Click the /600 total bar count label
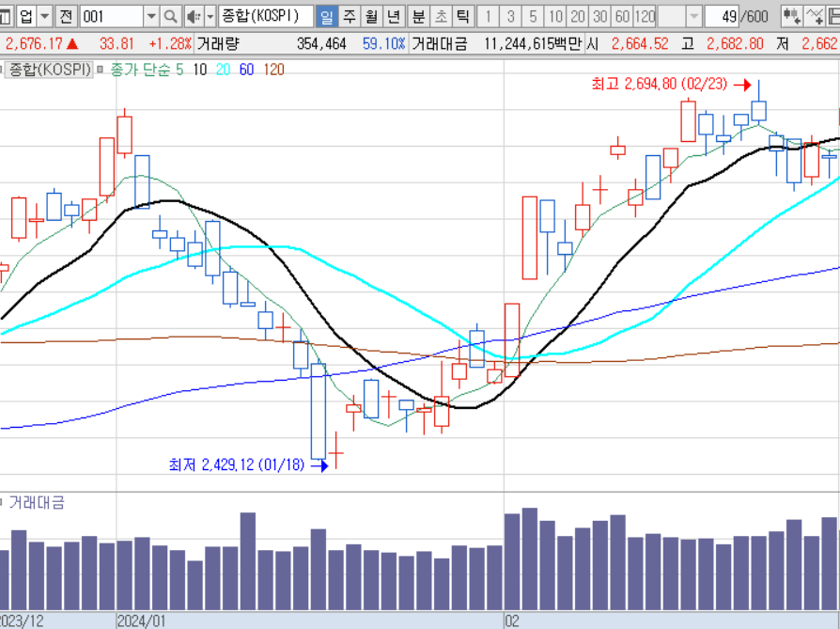The image size is (840, 629). pyautogui.click(x=754, y=17)
